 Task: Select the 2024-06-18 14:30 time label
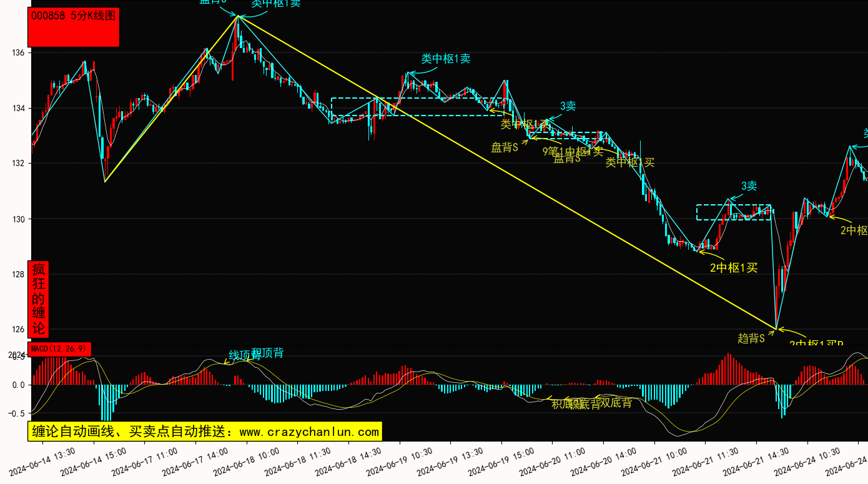tap(349, 462)
